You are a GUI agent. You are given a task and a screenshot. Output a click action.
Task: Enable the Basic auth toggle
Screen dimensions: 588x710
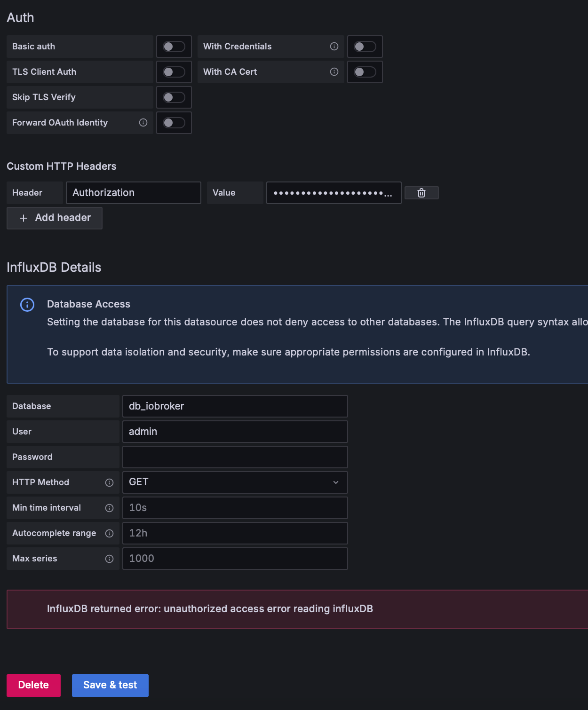click(x=174, y=47)
